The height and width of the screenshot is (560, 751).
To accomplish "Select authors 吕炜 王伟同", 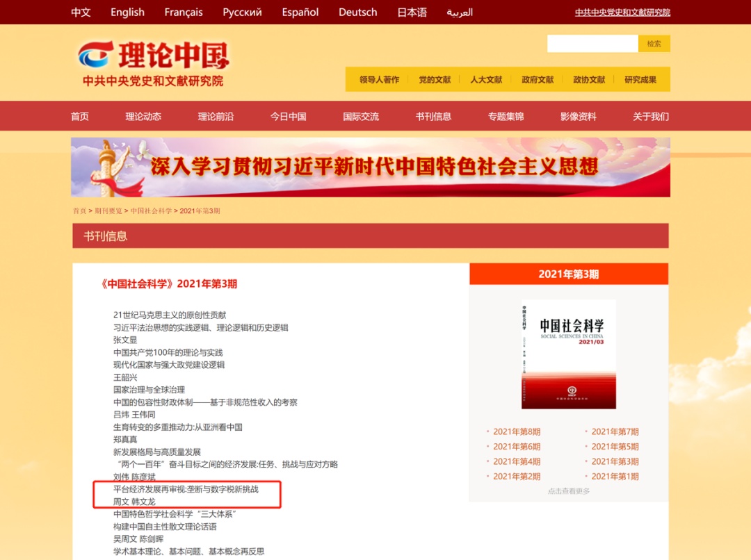I will pyautogui.click(x=134, y=415).
